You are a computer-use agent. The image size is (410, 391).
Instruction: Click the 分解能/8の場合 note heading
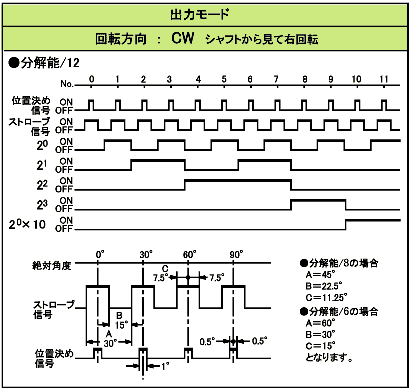pyautogui.click(x=339, y=263)
